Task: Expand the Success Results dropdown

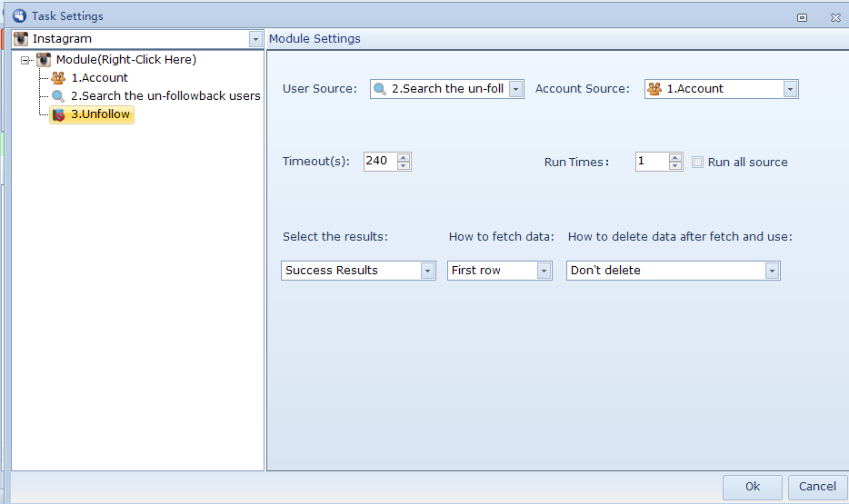Action: click(427, 271)
